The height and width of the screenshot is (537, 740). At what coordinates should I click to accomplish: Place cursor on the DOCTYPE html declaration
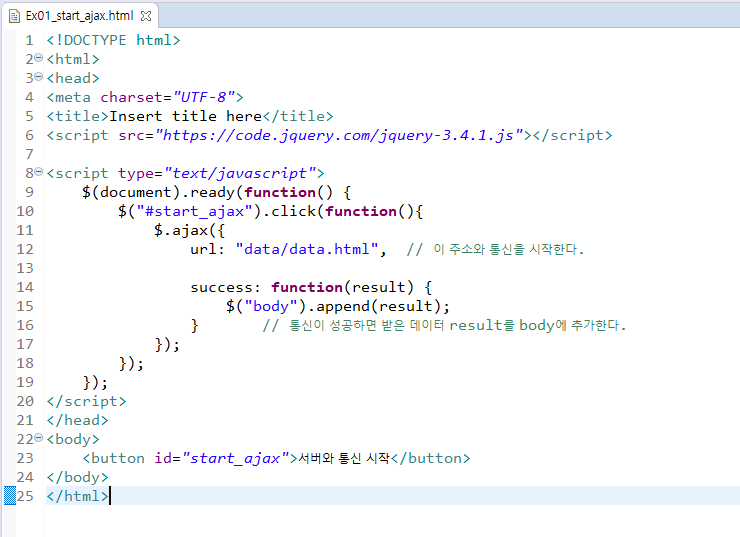click(x=113, y=40)
